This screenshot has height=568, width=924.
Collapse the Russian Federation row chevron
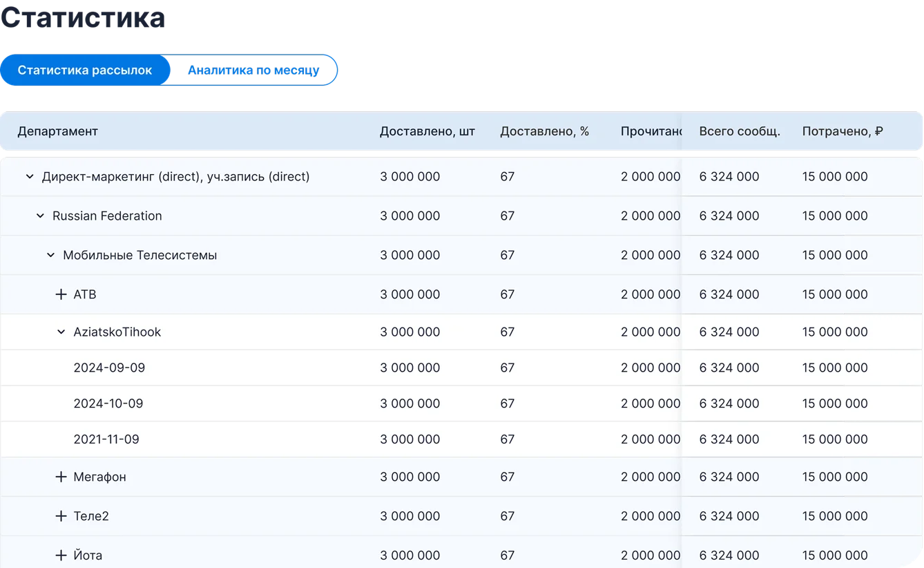[x=40, y=216]
